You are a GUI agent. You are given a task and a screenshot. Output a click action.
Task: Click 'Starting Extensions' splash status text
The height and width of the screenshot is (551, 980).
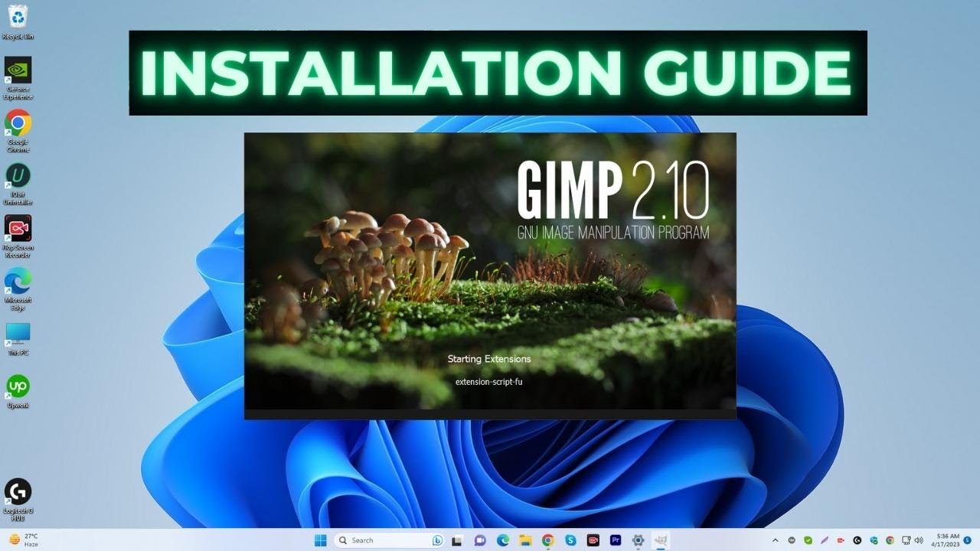coord(489,359)
